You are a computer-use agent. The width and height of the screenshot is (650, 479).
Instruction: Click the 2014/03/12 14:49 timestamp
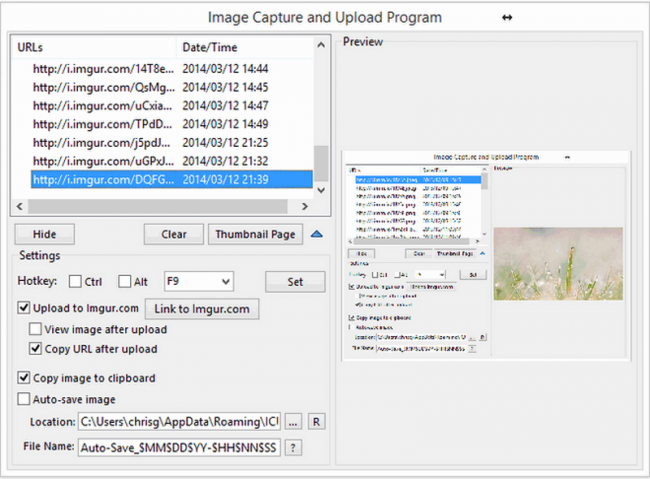[x=225, y=124]
